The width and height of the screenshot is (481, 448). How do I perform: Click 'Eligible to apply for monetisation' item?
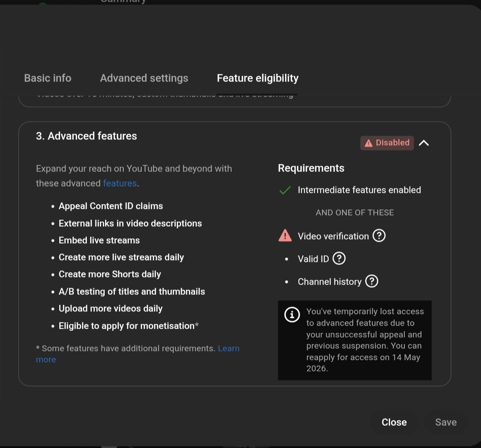(129, 326)
